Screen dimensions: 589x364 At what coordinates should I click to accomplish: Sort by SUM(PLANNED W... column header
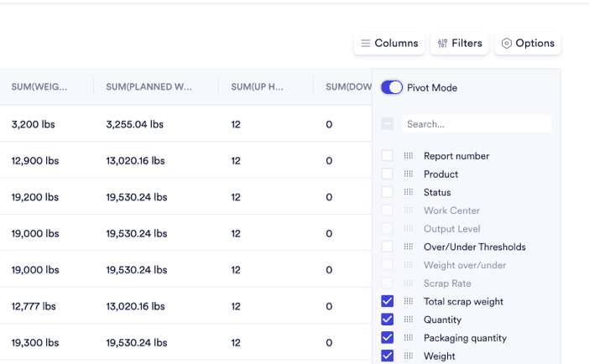[149, 87]
